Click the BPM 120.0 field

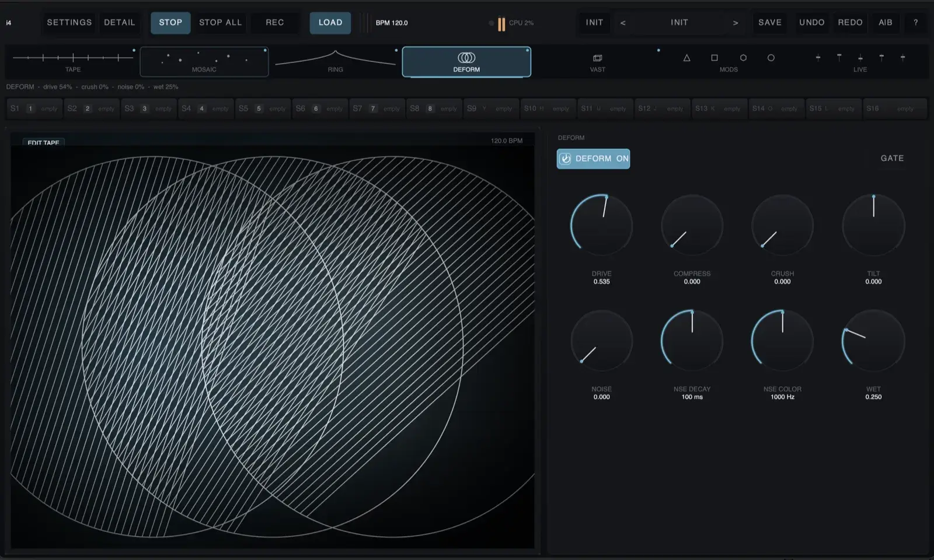point(392,23)
